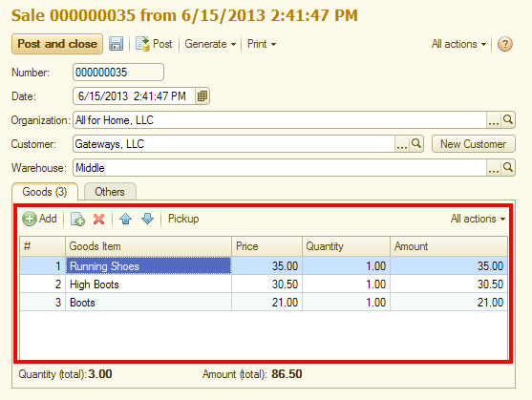Click the New Customer button

[474, 144]
